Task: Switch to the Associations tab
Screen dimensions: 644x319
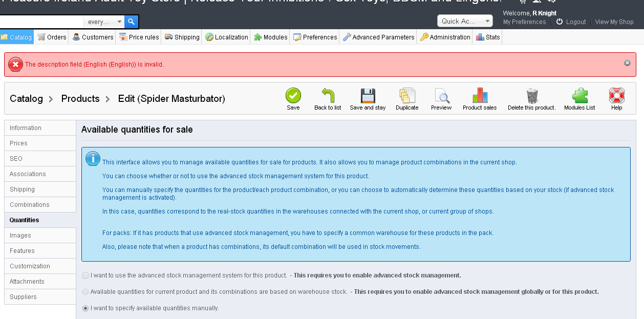Action: point(40,174)
